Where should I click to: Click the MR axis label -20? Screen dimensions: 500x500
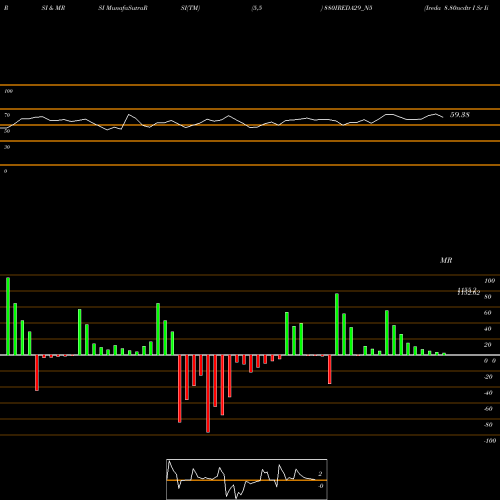488,377
